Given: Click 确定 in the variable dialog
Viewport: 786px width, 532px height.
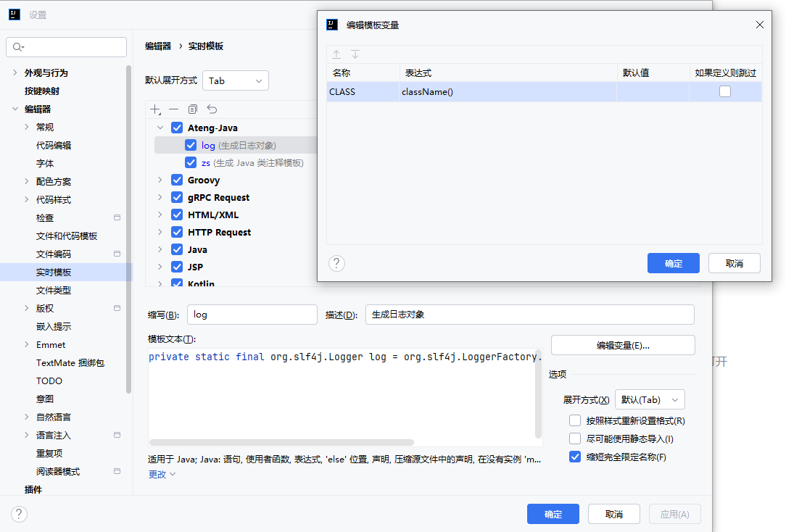Looking at the screenshot, I should [x=673, y=264].
